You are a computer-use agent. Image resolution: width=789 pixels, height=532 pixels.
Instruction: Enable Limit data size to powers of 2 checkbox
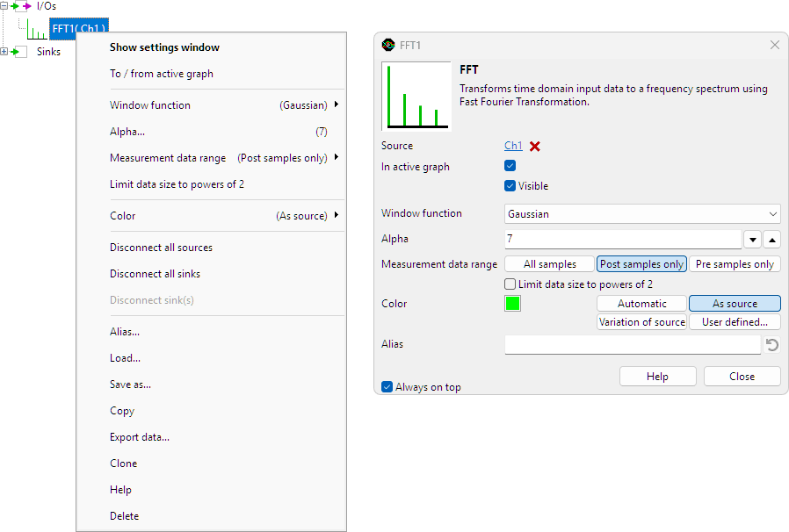(x=510, y=284)
